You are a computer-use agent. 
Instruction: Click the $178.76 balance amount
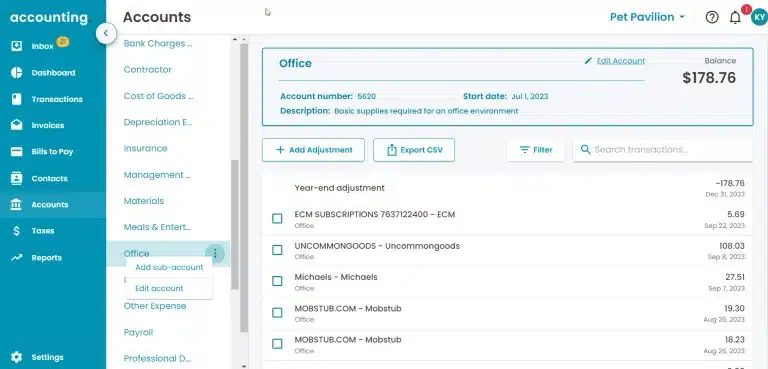coord(709,78)
